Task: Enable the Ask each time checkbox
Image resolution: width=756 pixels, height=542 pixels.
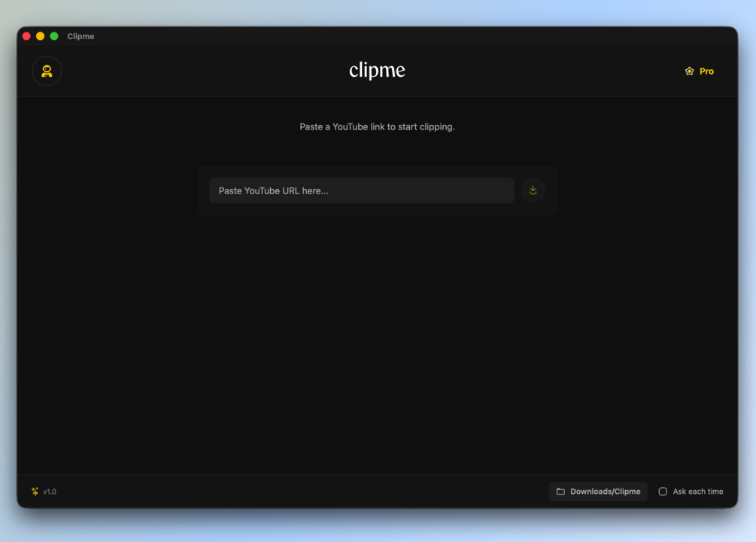Action: click(663, 492)
